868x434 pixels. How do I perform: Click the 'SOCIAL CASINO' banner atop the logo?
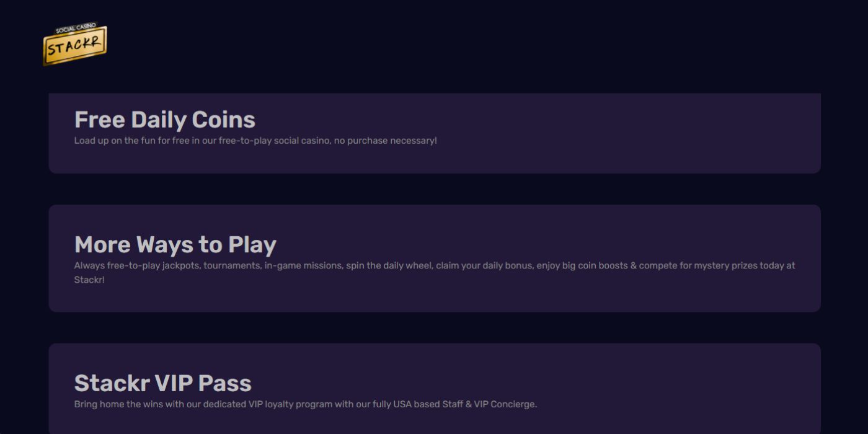coord(76,29)
